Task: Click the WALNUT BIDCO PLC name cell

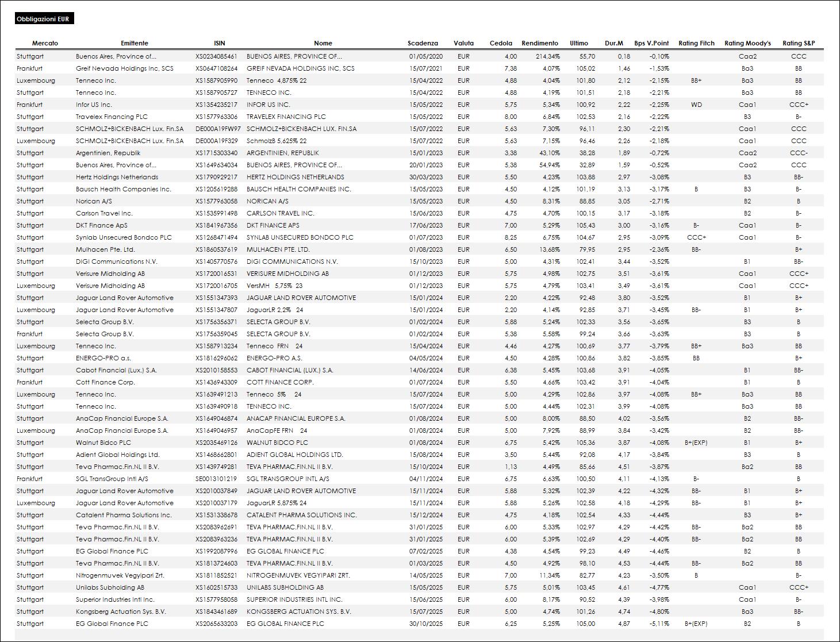Action: 277,443
